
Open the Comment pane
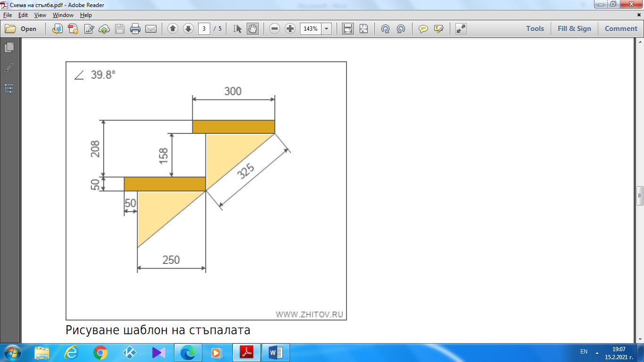621,29
